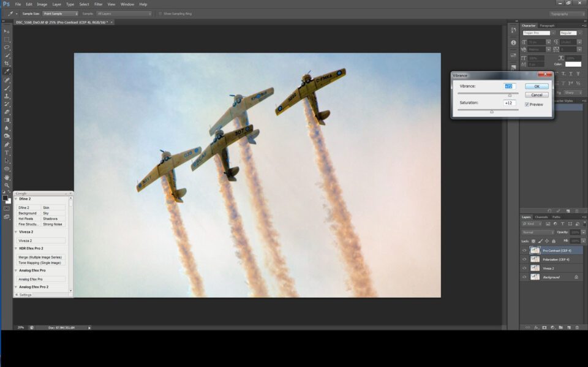This screenshot has width=588, height=367.
Task: Click the Character panel text color swatch
Action: [573, 64]
